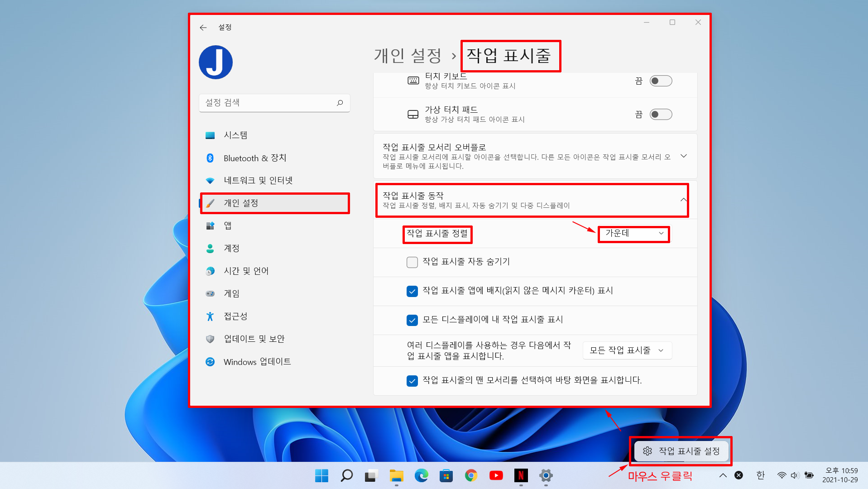Open the 모든 작업 표시줄 dropdown
868x489 pixels.
pos(627,350)
